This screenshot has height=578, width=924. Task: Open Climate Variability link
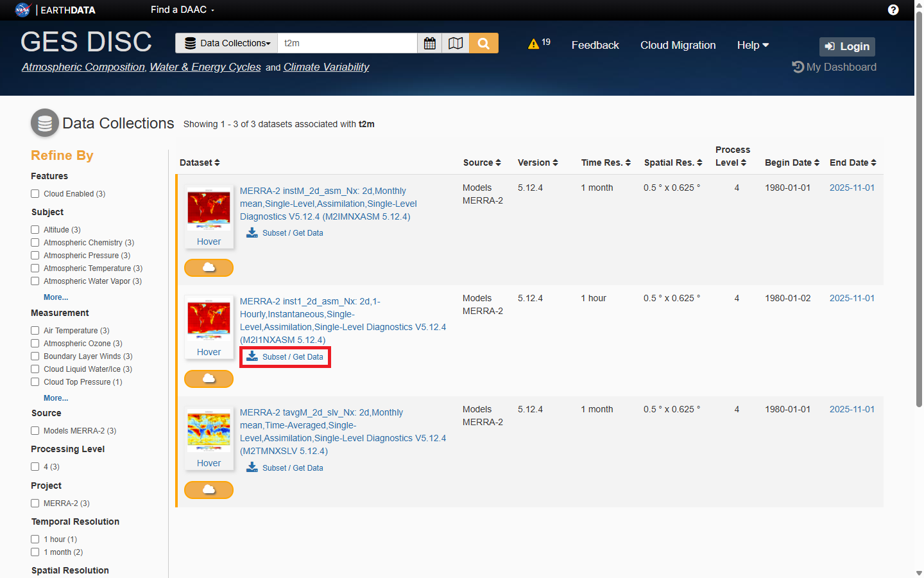click(326, 67)
